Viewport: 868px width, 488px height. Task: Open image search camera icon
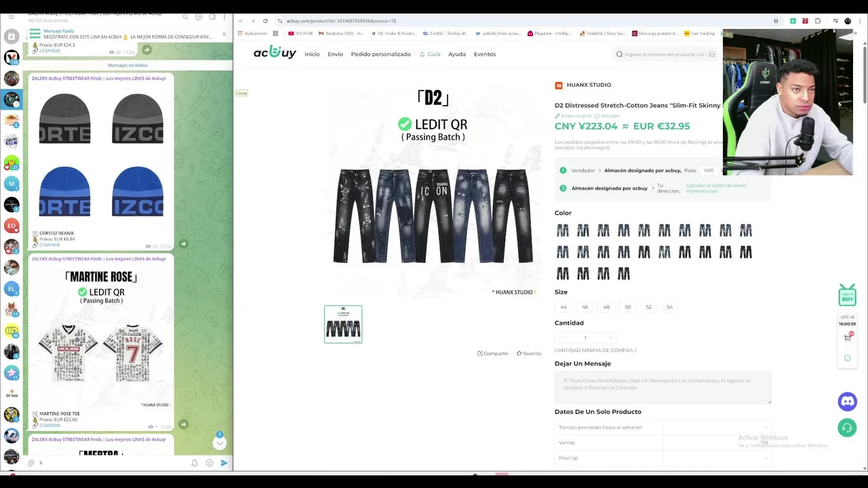tap(711, 54)
